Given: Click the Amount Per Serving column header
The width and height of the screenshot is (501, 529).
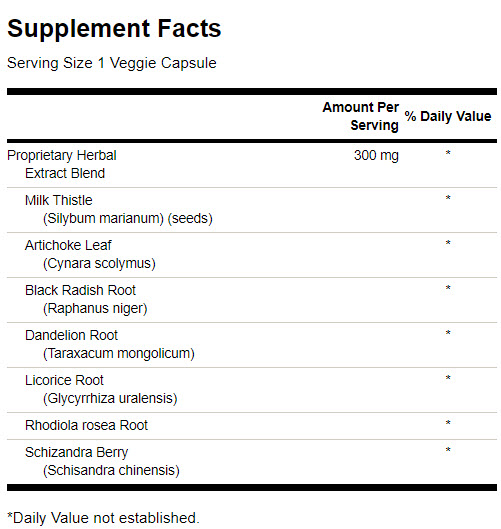Looking at the screenshot, I should tap(360, 116).
